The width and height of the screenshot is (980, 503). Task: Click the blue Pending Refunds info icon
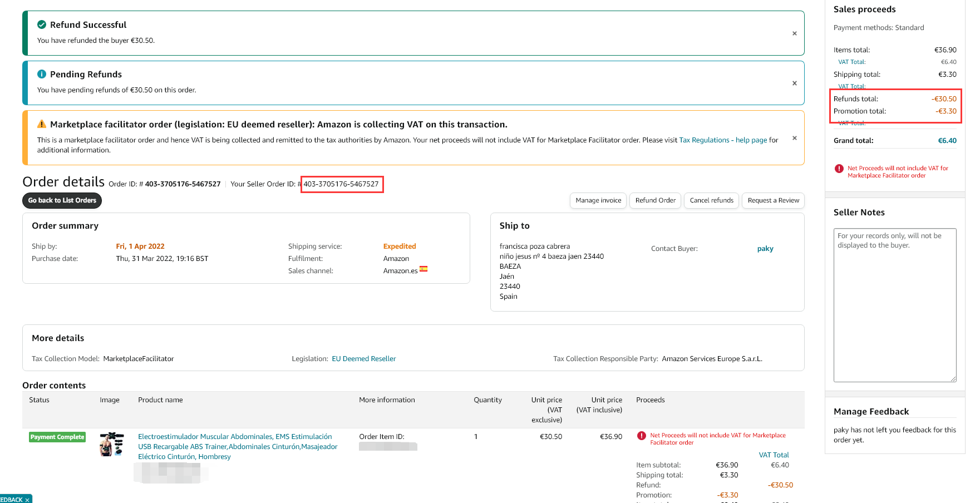(42, 74)
